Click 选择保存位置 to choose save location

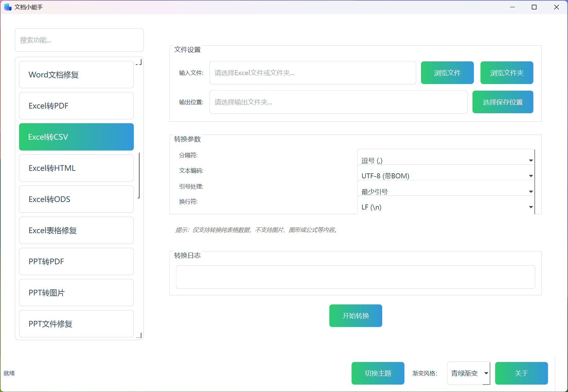pos(503,102)
